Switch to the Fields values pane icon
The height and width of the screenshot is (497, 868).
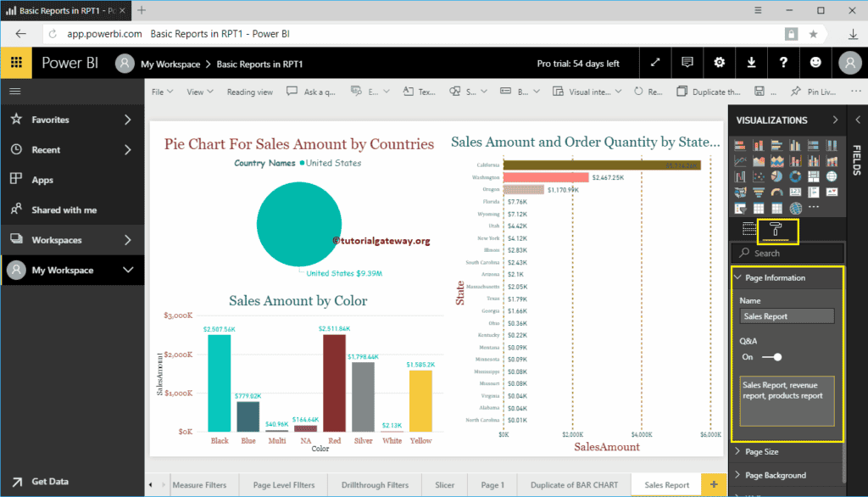[748, 228]
